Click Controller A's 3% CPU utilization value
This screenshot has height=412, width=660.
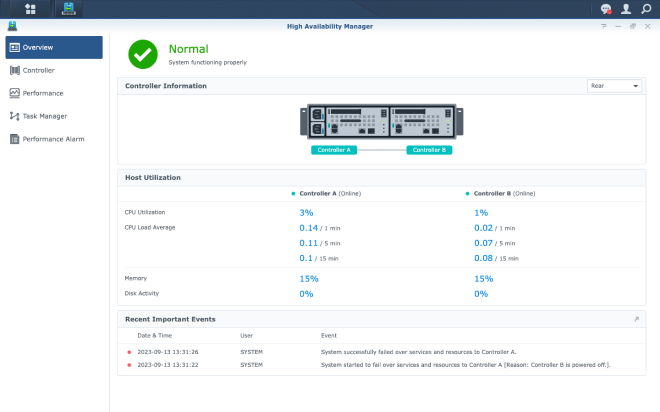[306, 212]
